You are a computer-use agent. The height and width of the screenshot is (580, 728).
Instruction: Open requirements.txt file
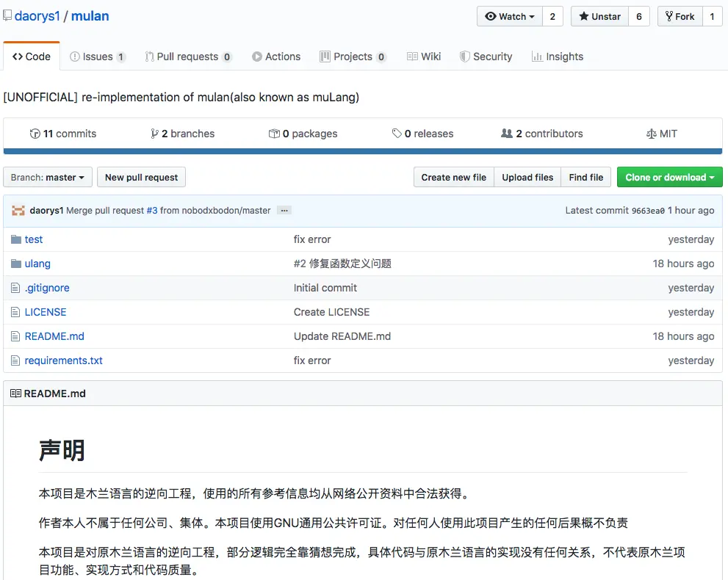[x=64, y=360]
